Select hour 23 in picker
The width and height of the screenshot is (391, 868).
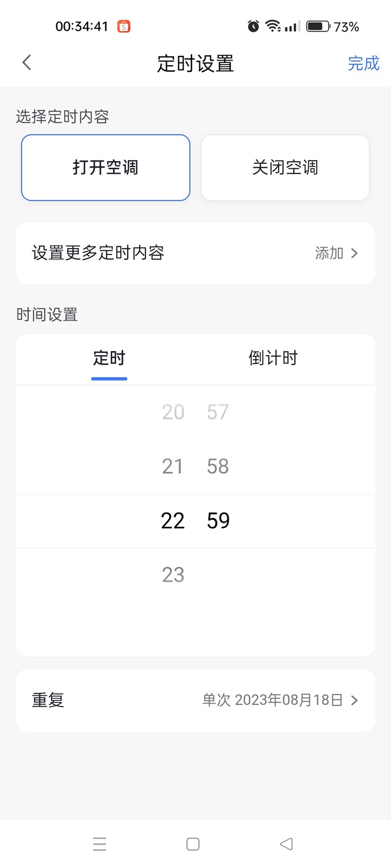(173, 575)
